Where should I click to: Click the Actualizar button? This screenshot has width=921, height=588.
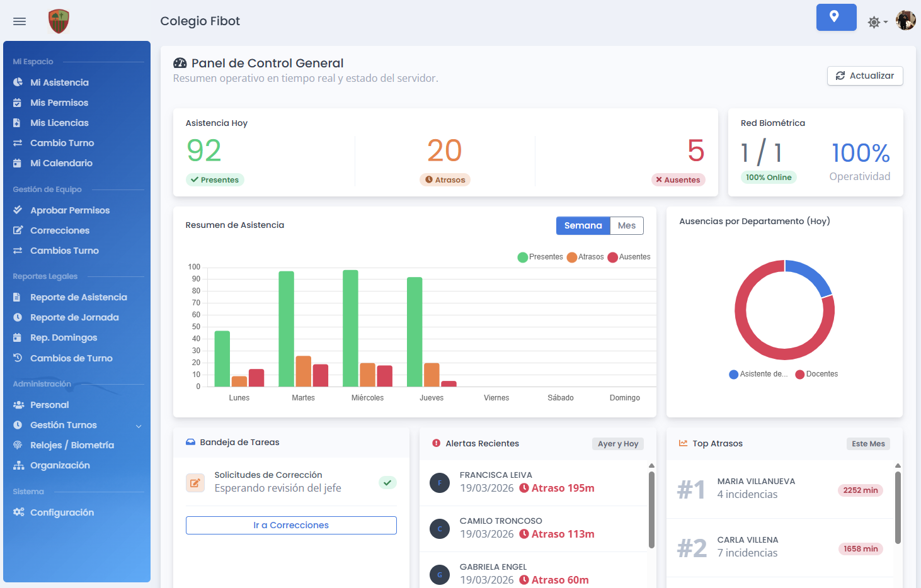tap(865, 76)
